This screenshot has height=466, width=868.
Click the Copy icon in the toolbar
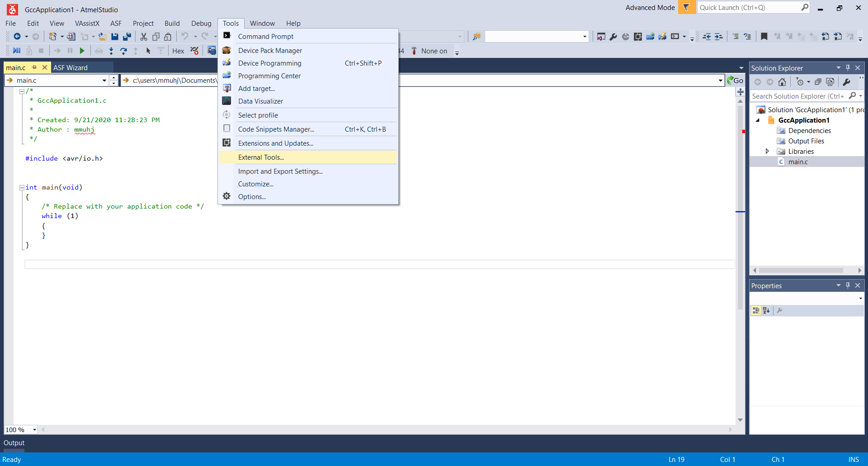pyautogui.click(x=156, y=37)
